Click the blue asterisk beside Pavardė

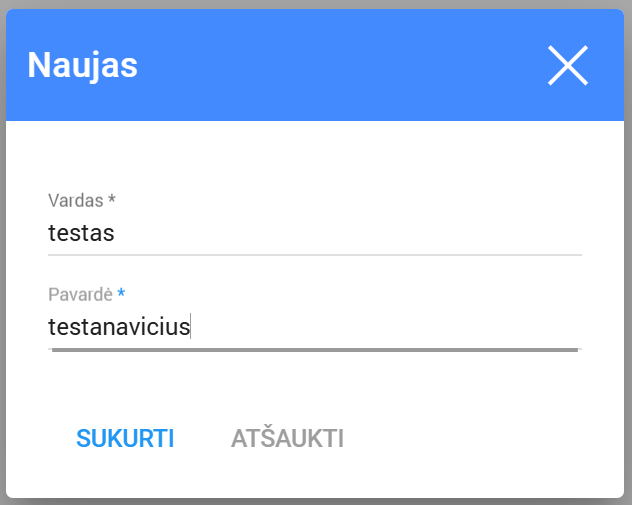pos(121,294)
